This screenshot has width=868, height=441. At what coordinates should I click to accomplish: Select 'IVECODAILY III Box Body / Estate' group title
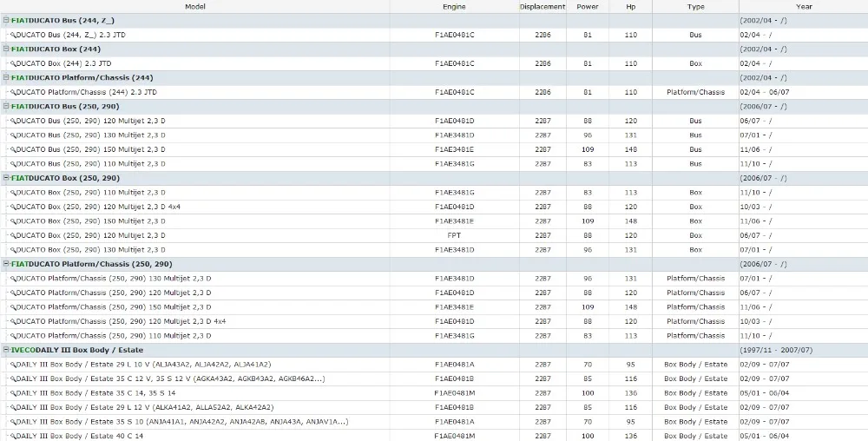[77, 350]
